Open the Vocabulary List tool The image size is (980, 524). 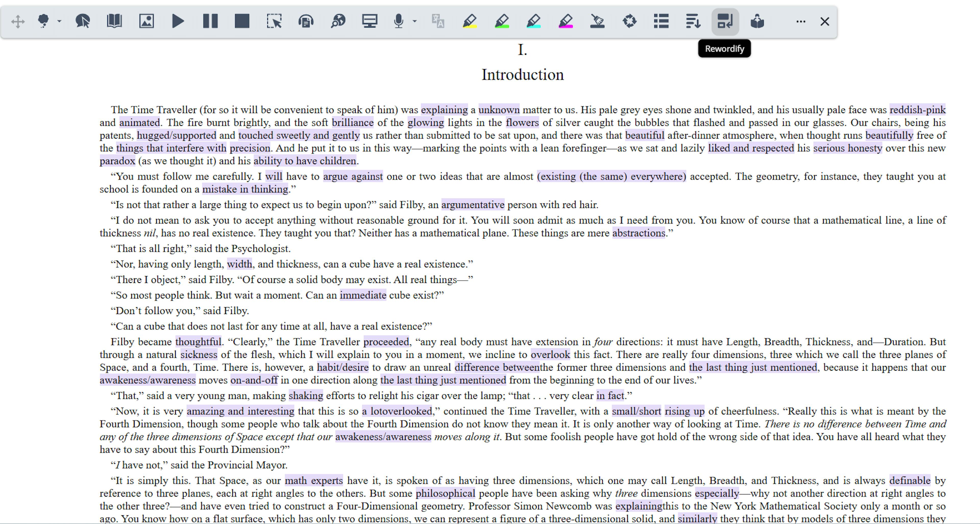[661, 21]
